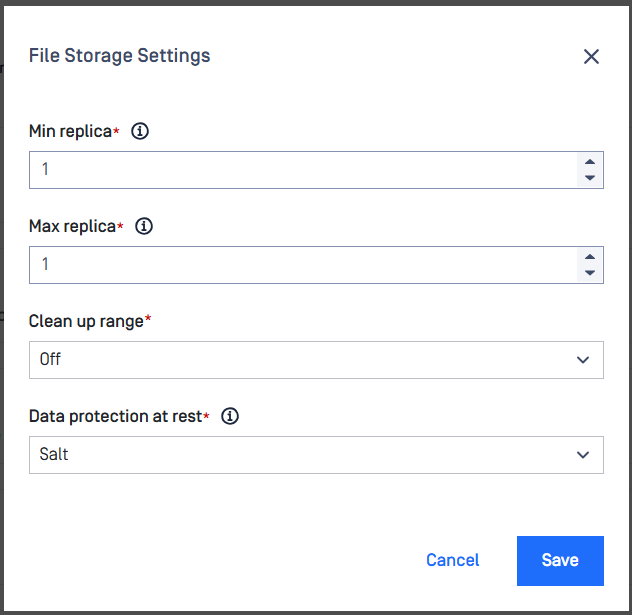
Task: Click the info icon beside Max replica
Action: pyautogui.click(x=144, y=226)
